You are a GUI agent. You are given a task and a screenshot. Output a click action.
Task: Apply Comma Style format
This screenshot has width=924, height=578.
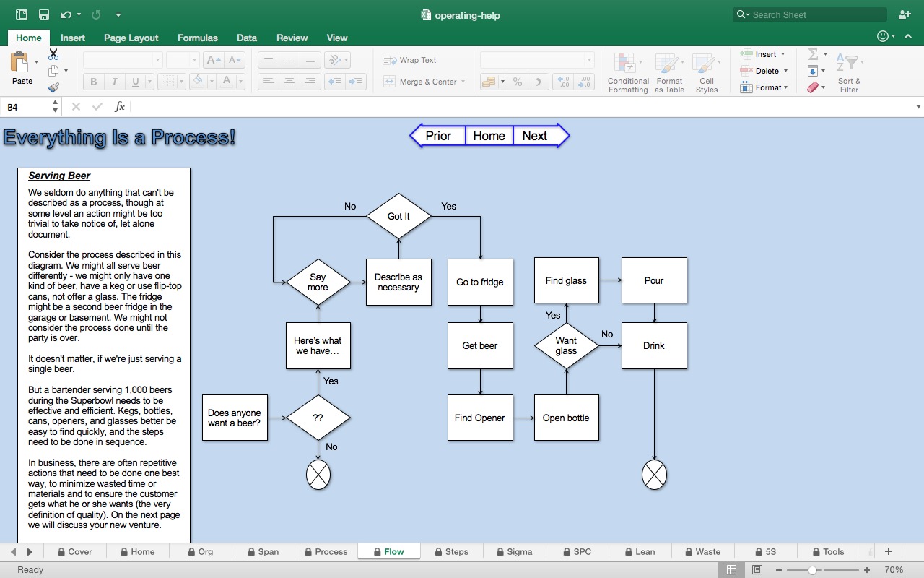(538, 82)
